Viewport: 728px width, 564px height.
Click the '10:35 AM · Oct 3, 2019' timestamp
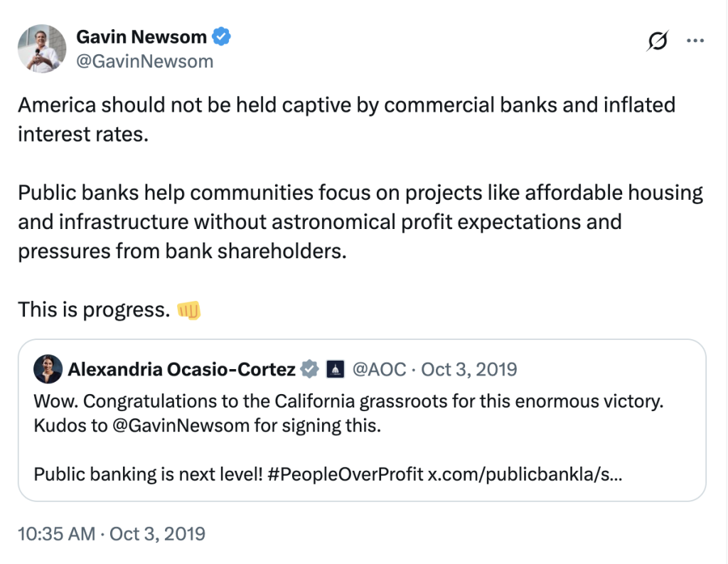point(112,533)
